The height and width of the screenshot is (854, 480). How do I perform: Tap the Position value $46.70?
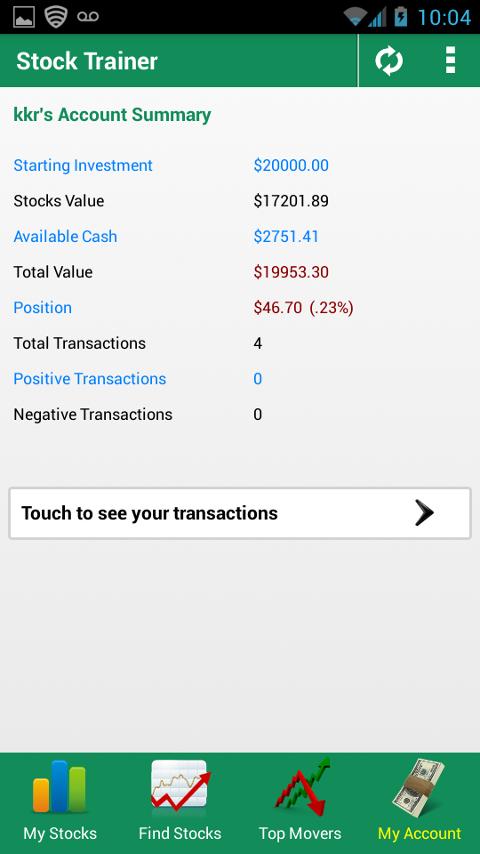[x=277, y=308]
